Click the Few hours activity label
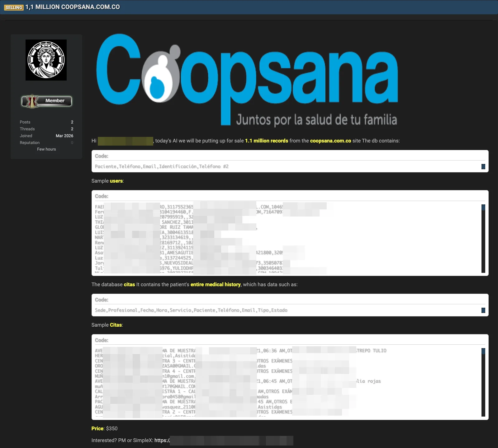498x448 pixels. pyautogui.click(x=46, y=149)
